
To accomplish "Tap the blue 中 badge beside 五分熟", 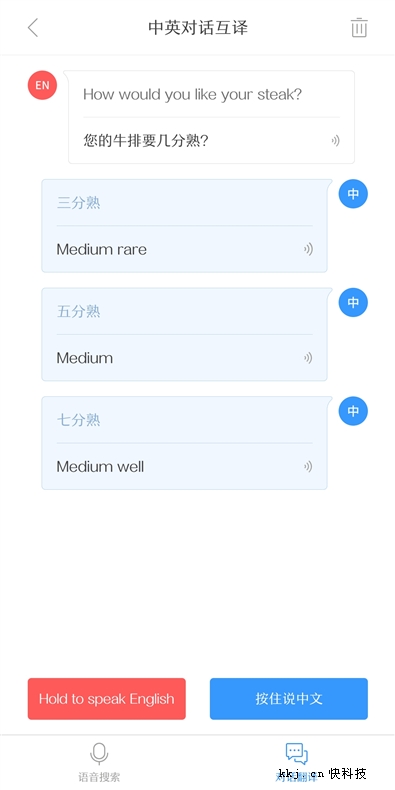I will click(x=353, y=302).
